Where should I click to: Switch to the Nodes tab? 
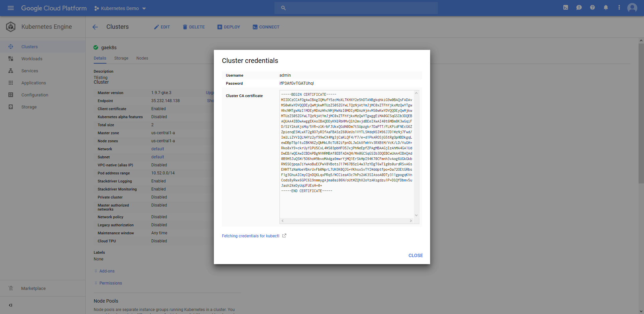coord(142,58)
